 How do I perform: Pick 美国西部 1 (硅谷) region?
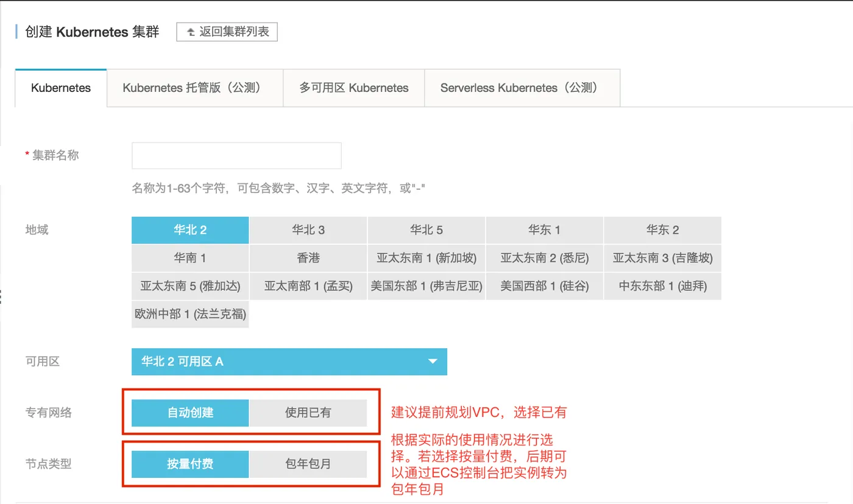point(545,286)
